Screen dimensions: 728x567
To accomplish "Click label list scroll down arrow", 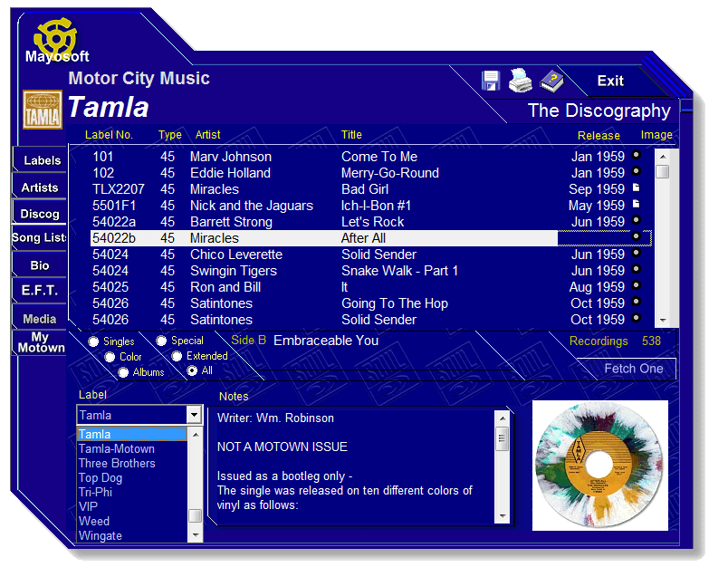I will click(196, 535).
